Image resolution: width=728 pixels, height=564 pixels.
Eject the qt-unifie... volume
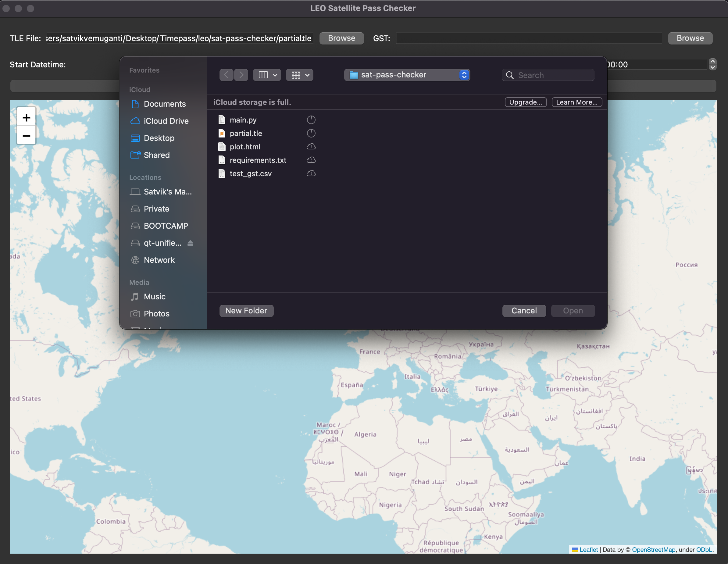[x=190, y=243]
